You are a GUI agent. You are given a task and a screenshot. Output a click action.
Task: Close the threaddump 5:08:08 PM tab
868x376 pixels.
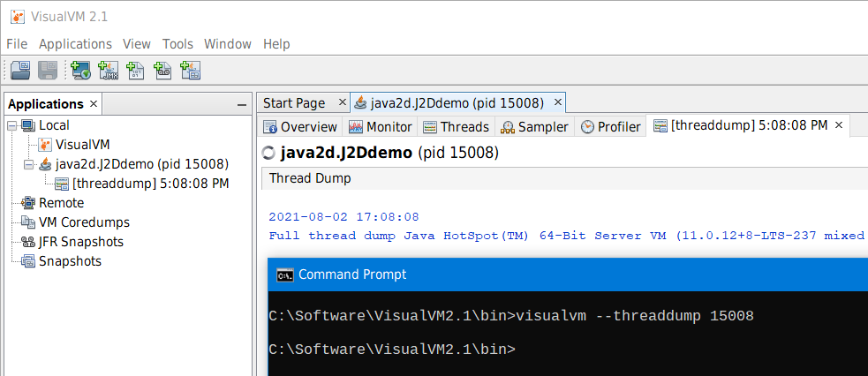(x=839, y=125)
